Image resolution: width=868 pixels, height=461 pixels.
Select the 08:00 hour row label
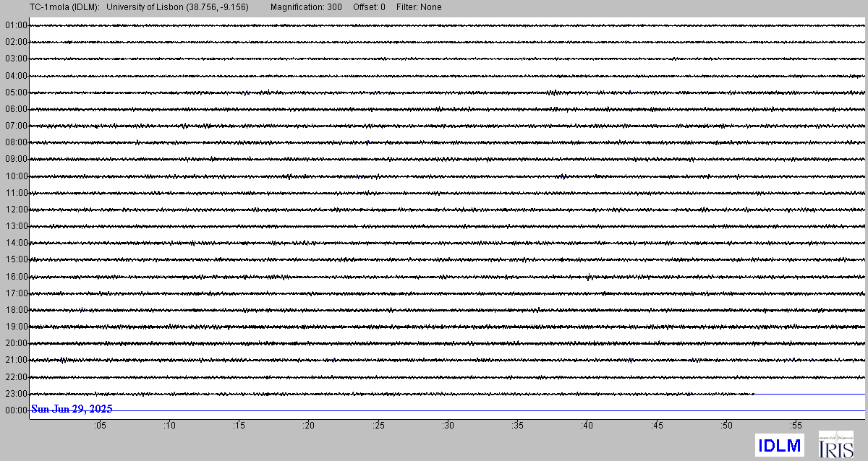pyautogui.click(x=16, y=142)
